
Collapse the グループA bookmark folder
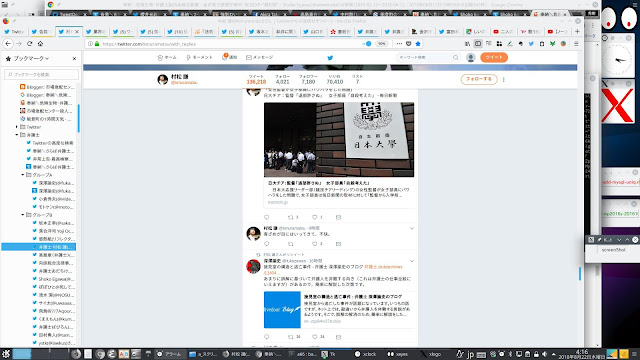click(23, 175)
